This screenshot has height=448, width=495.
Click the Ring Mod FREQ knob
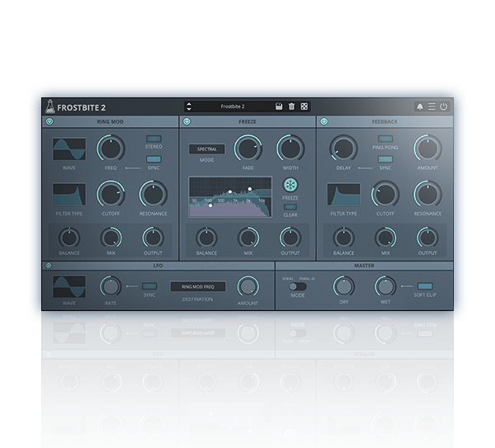coord(111,149)
